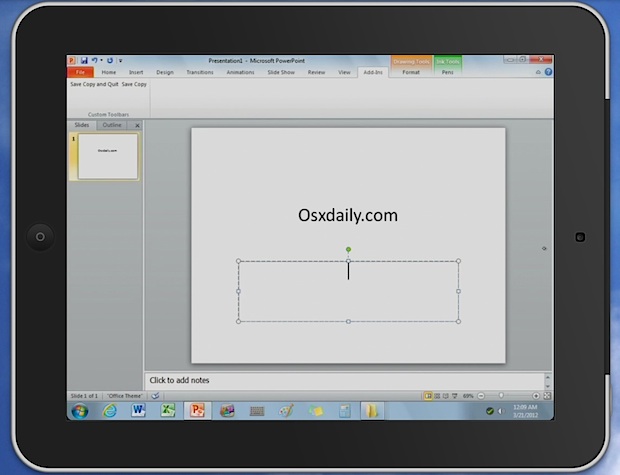Click notes pane scroll down arrow
This screenshot has width=620, height=475.
548,386
